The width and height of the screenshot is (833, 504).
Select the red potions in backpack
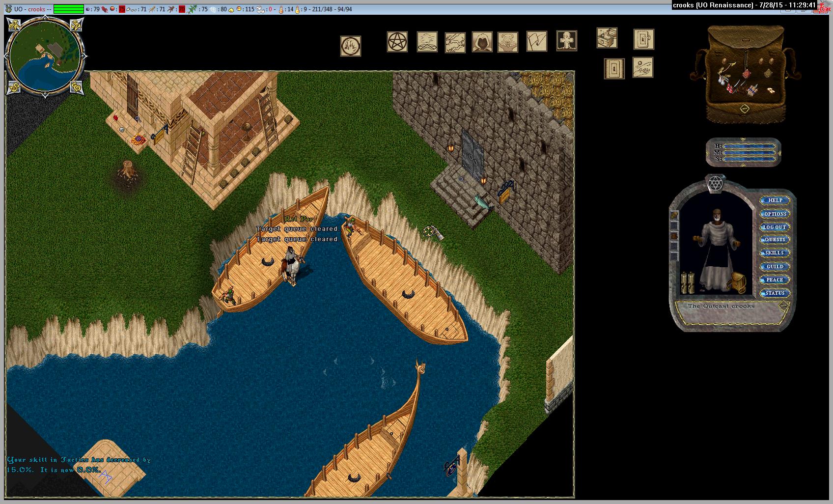pos(730,88)
